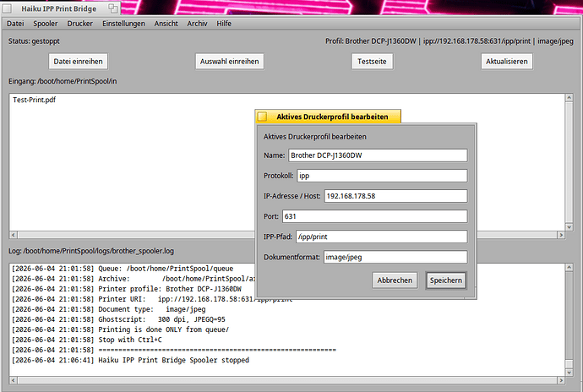Open the Drucker menu

pos(80,24)
